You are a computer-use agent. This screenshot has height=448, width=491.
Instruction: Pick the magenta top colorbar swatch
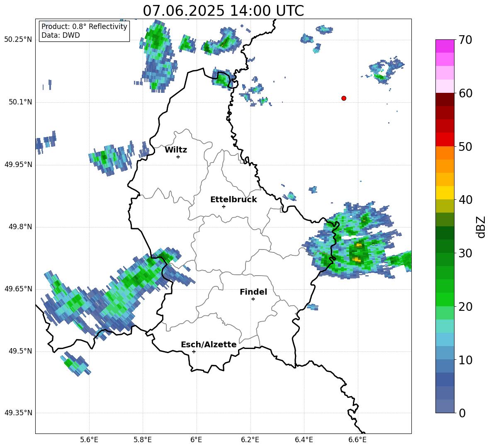point(445,46)
